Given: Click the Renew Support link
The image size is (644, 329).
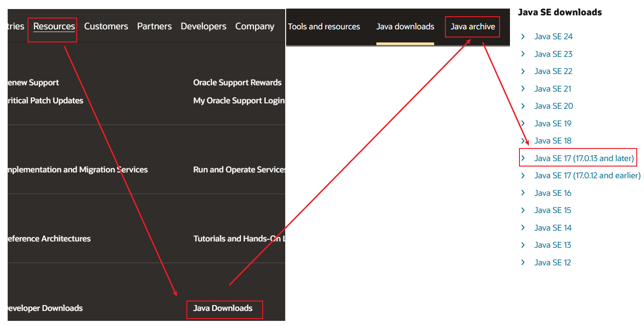Looking at the screenshot, I should click(x=33, y=83).
